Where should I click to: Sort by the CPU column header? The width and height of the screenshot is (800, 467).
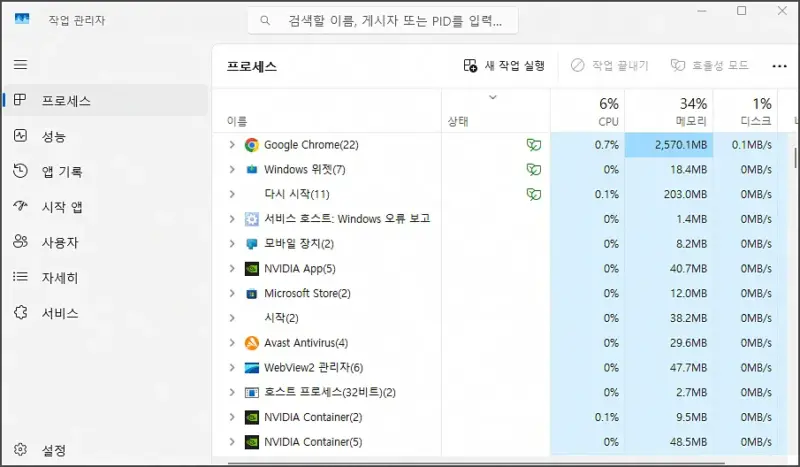[x=587, y=111]
